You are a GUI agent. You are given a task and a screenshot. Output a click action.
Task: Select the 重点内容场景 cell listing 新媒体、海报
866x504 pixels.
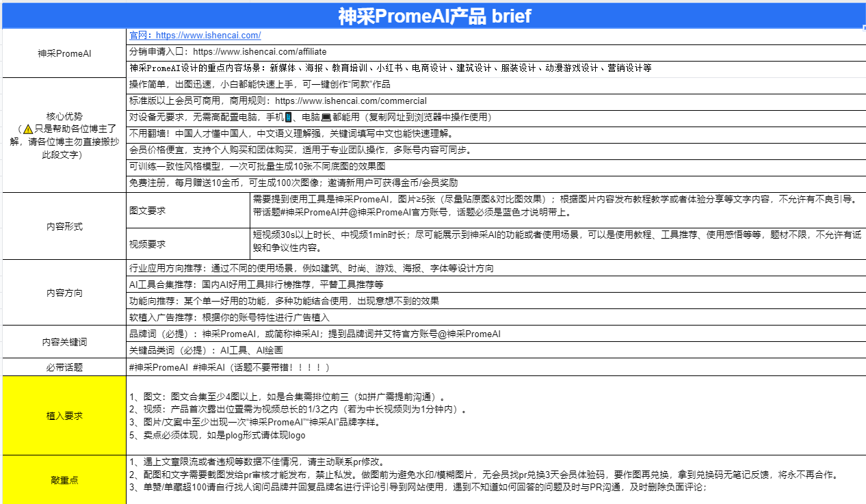(497, 69)
